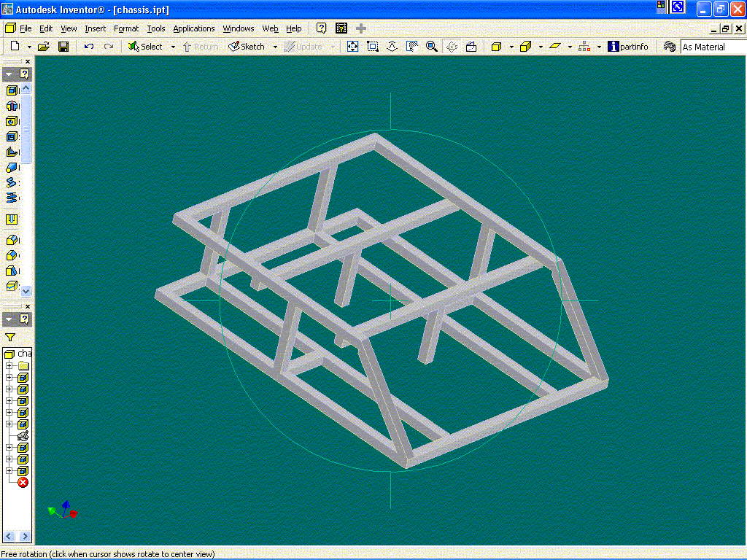Open the View menu

tap(69, 28)
